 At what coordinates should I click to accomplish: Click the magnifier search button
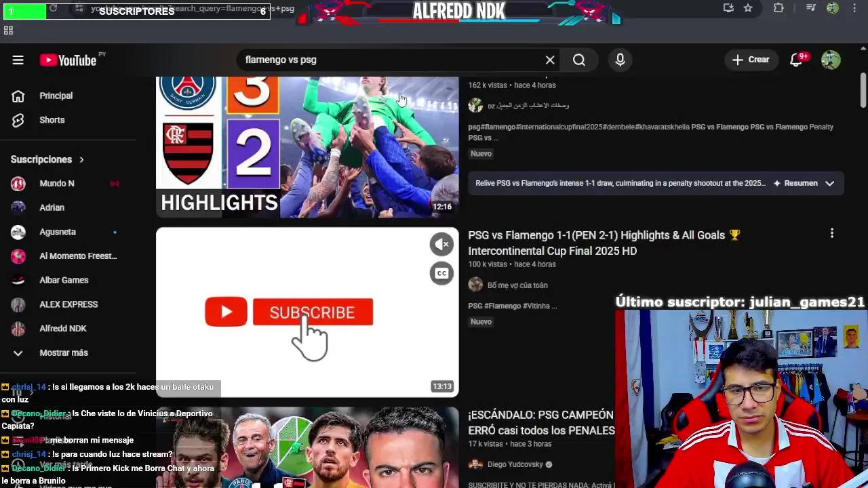point(579,60)
